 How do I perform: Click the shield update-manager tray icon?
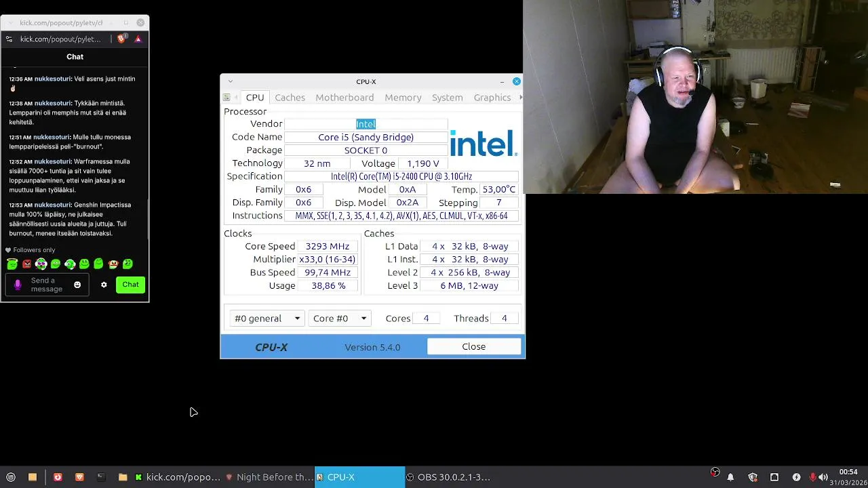pos(753,477)
